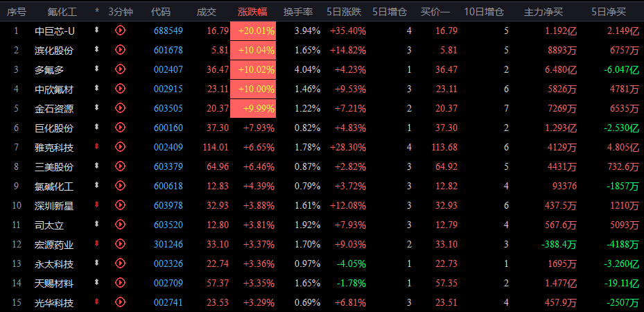Open 3-minute chart icon for 氯碱化工
The image size is (644, 312).
tap(120, 185)
